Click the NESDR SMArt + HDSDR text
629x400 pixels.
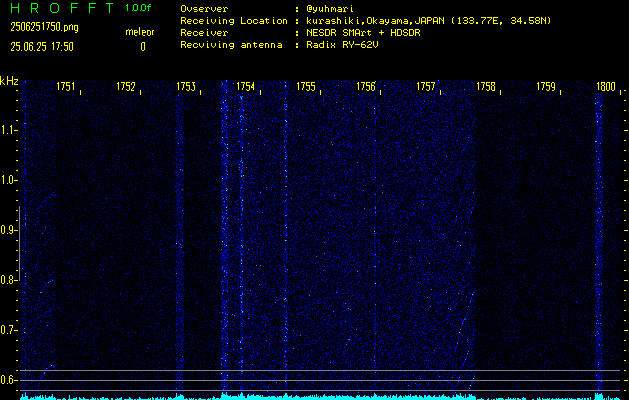coord(363,33)
